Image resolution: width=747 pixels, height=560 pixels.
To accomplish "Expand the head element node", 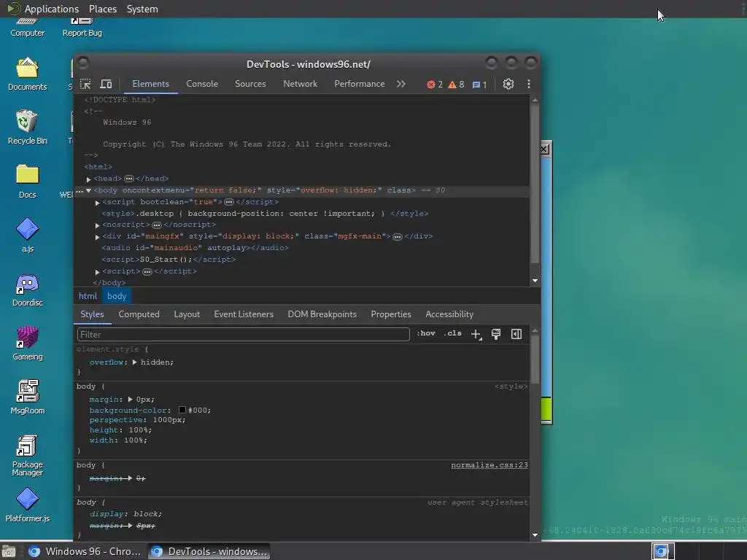I will pos(88,179).
